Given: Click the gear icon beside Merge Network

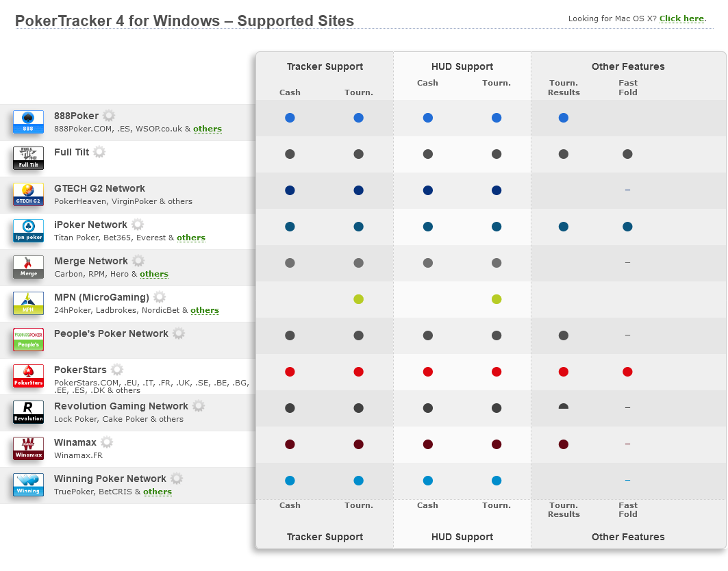Looking at the screenshot, I should [138, 260].
